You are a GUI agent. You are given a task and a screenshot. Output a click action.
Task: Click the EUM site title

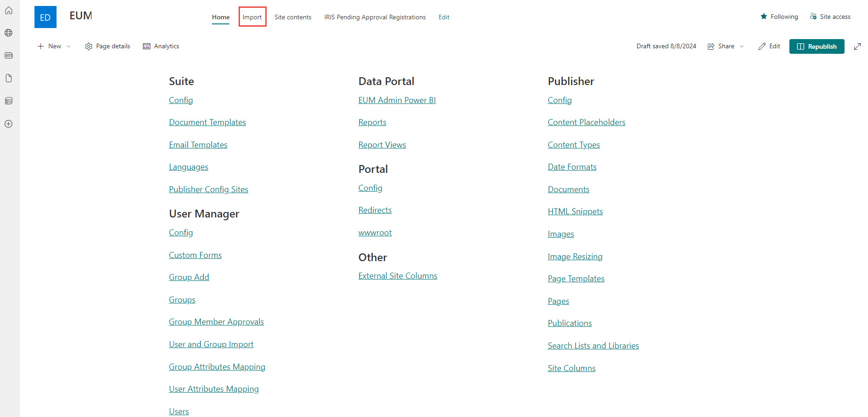[81, 16]
